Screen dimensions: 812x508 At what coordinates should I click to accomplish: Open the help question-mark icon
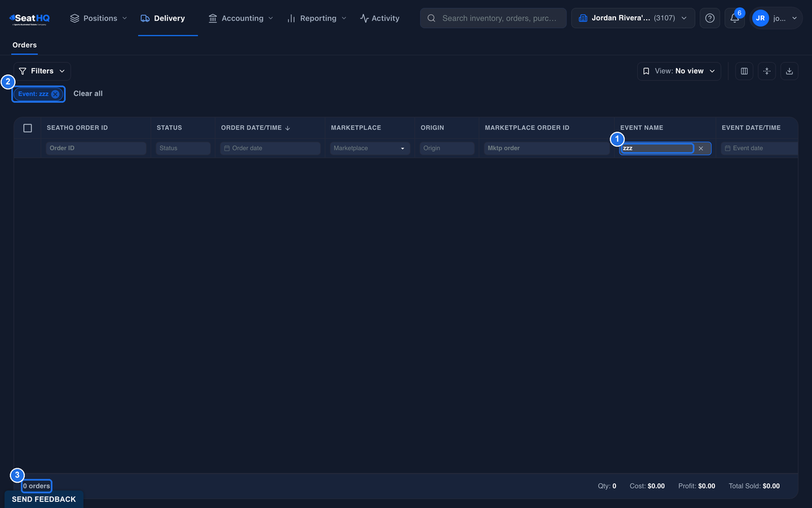(x=710, y=18)
